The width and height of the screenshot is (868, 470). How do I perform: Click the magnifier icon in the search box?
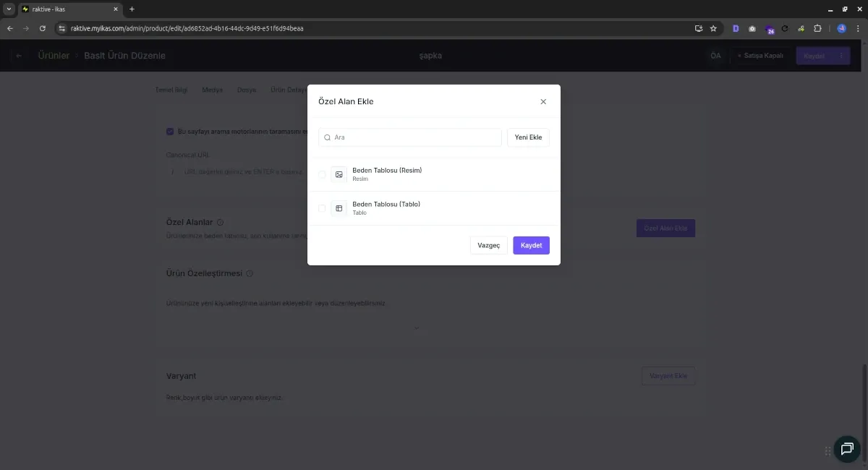pos(327,137)
